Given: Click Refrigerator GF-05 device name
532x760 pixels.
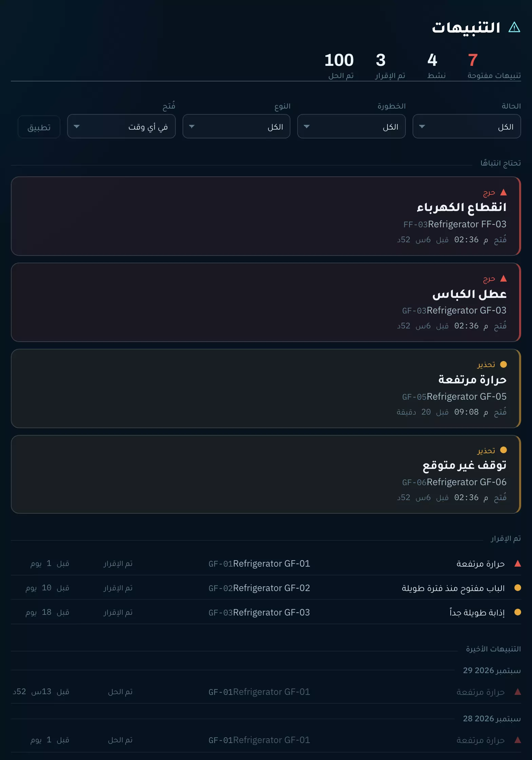Looking at the screenshot, I should click(x=467, y=397).
